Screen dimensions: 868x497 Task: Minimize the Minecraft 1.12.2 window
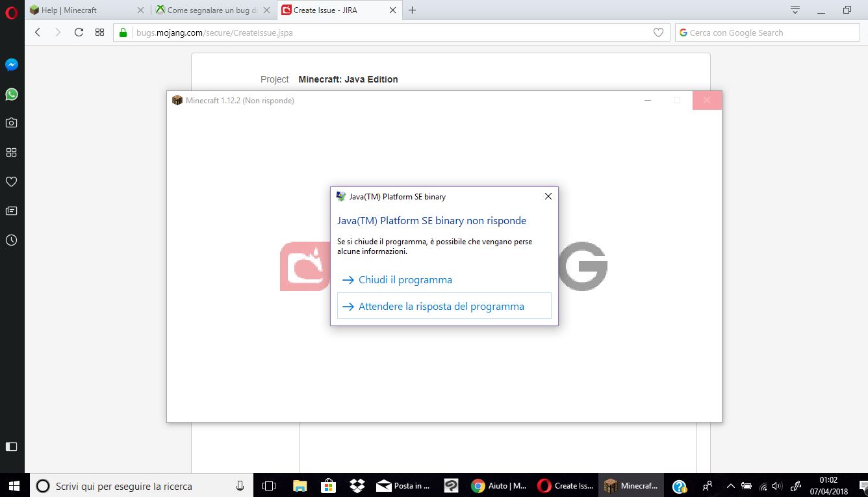coord(648,100)
